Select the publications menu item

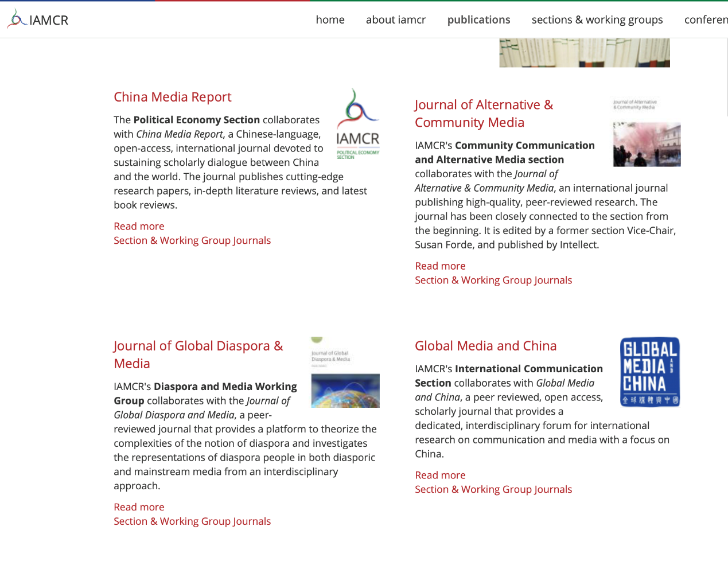point(478,20)
